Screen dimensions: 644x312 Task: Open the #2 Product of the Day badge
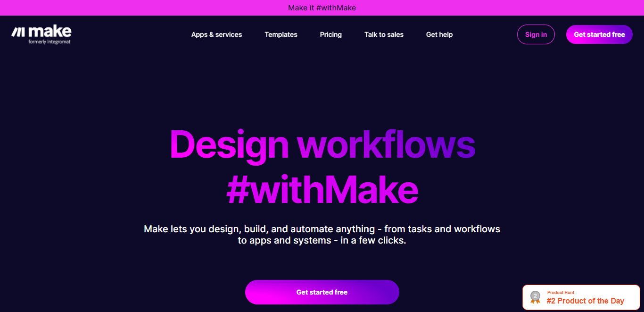coord(581,297)
